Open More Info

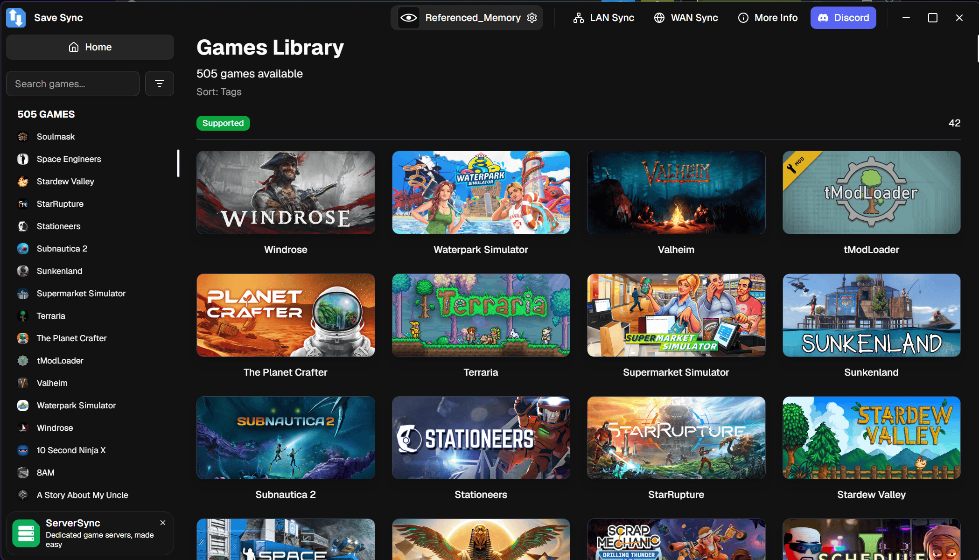(768, 18)
